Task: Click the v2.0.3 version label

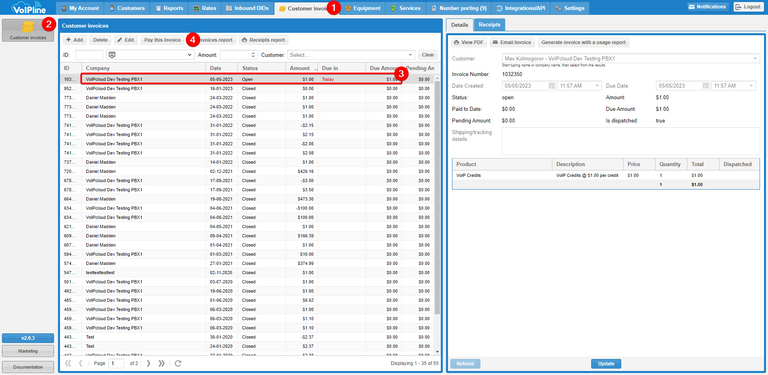Action: coord(28,338)
